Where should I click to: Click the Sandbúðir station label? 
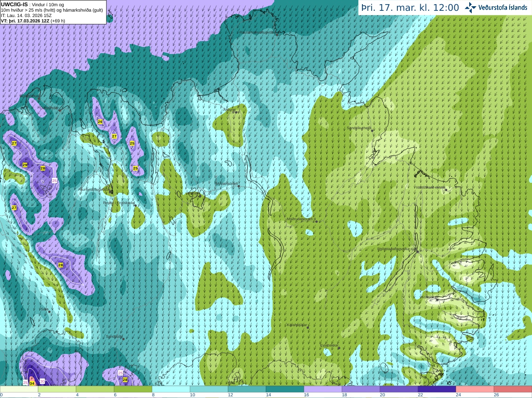pos(114,337)
